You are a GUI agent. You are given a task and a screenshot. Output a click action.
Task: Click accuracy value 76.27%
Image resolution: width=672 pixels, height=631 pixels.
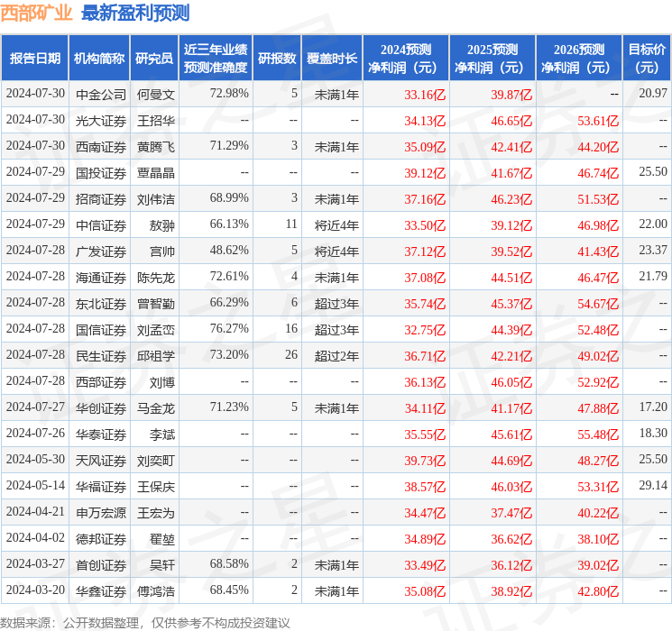[x=229, y=328]
